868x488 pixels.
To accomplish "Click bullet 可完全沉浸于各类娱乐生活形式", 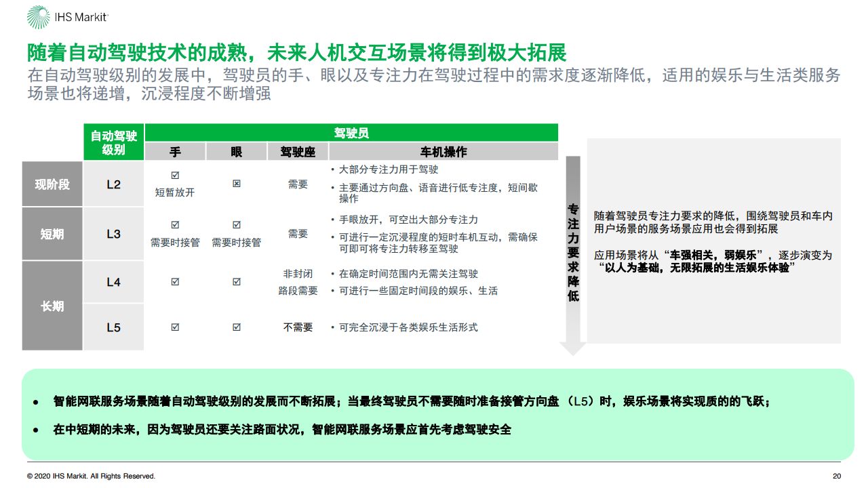I will pyautogui.click(x=408, y=327).
